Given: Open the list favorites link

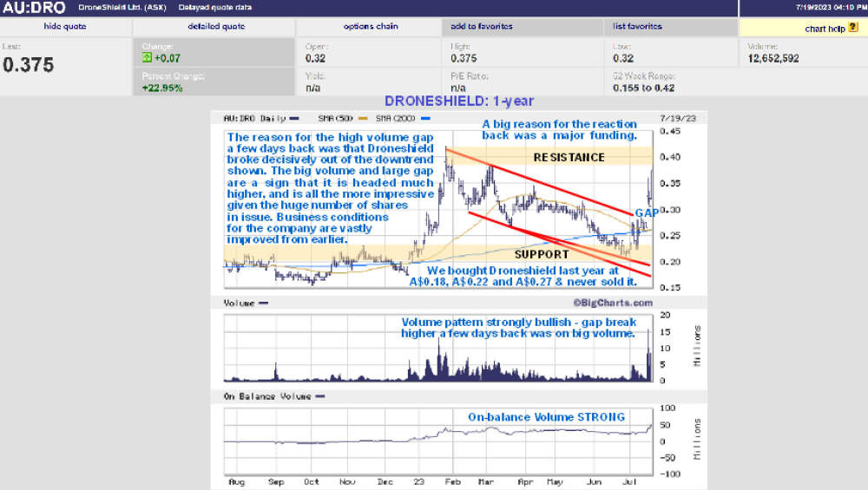Looking at the screenshot, I should [637, 26].
